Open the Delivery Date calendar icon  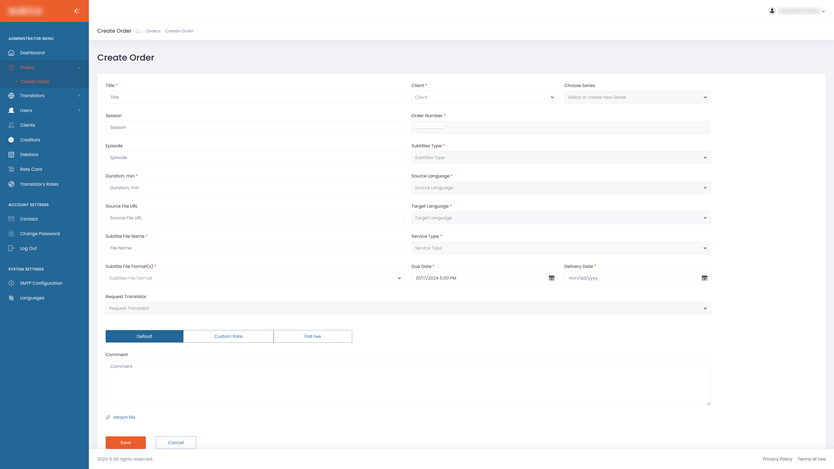coord(704,278)
